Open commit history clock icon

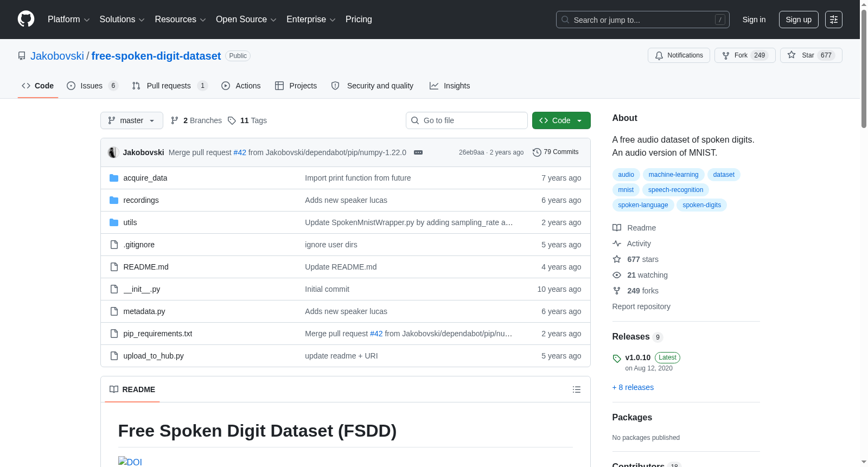(x=537, y=152)
